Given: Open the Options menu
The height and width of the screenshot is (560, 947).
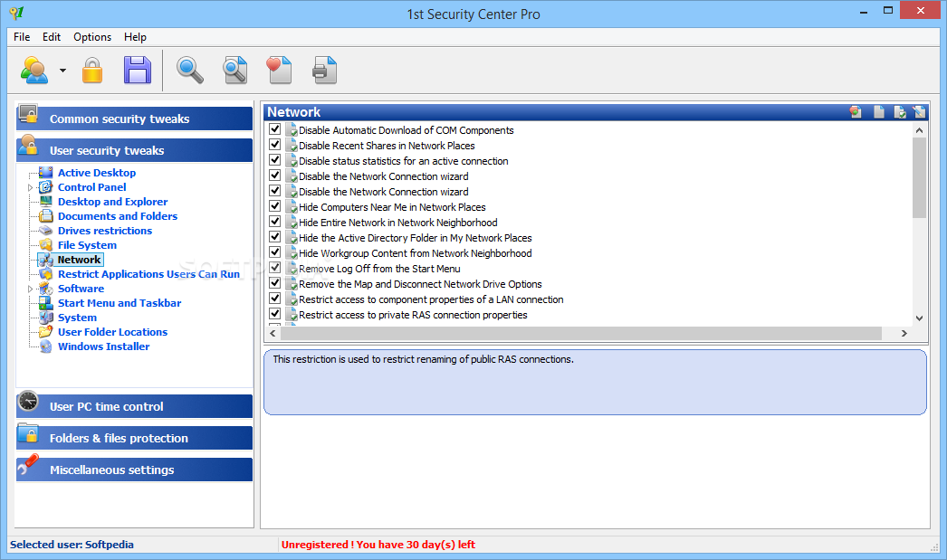Looking at the screenshot, I should pos(92,37).
